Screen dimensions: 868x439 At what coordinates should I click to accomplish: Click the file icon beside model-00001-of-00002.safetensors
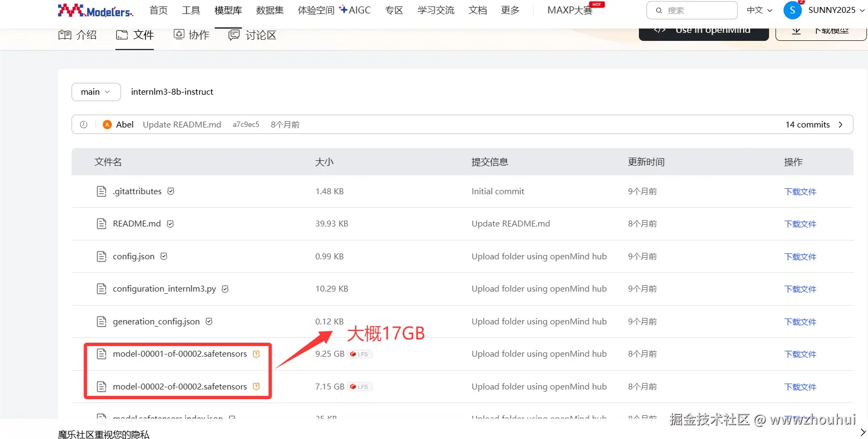click(101, 353)
